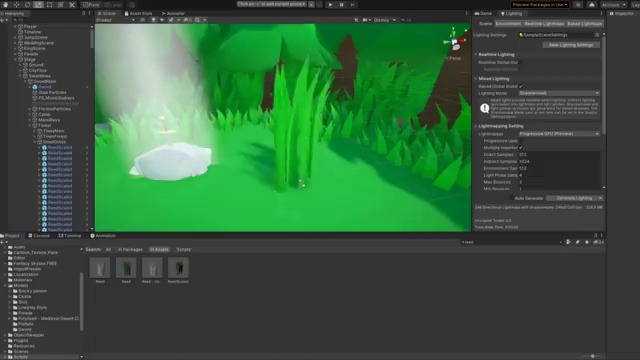Screen dimensions: 640x360
Task: Open scene component tools wrench icon
Action: [x=356, y=20]
